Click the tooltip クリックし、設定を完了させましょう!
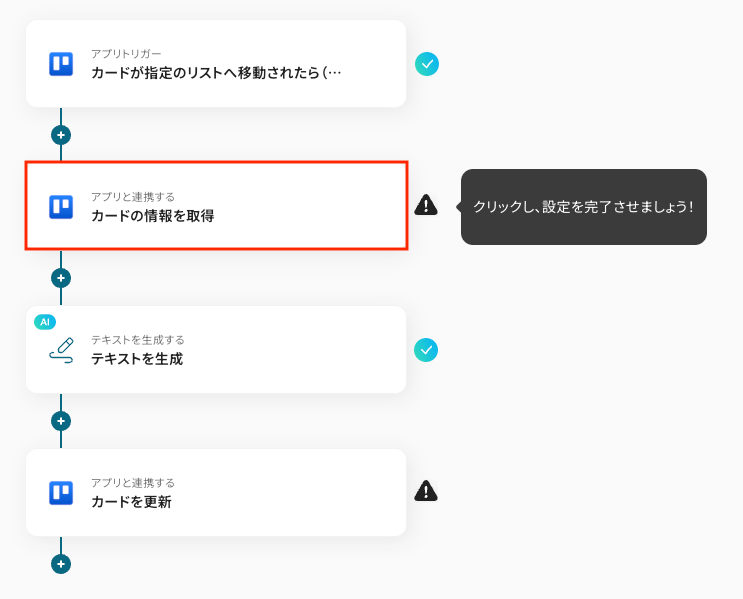Screen dimensions: 743x599 [x=583, y=207]
